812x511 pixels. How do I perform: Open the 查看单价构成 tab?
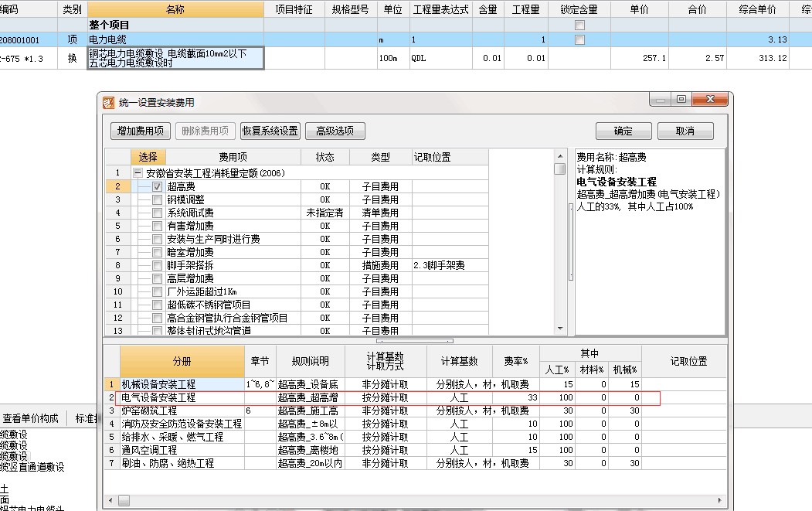click(31, 418)
